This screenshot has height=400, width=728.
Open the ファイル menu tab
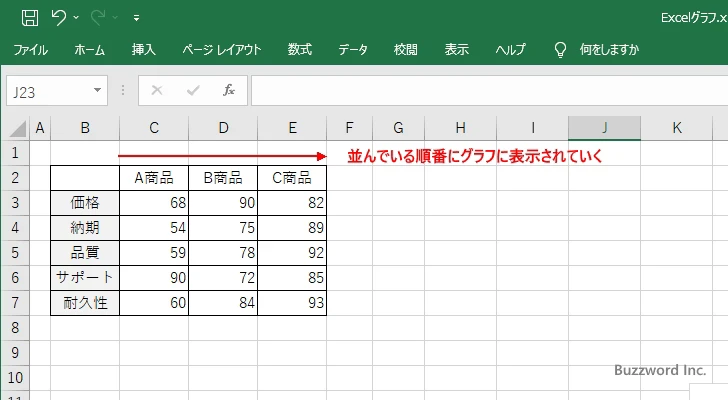(x=30, y=49)
